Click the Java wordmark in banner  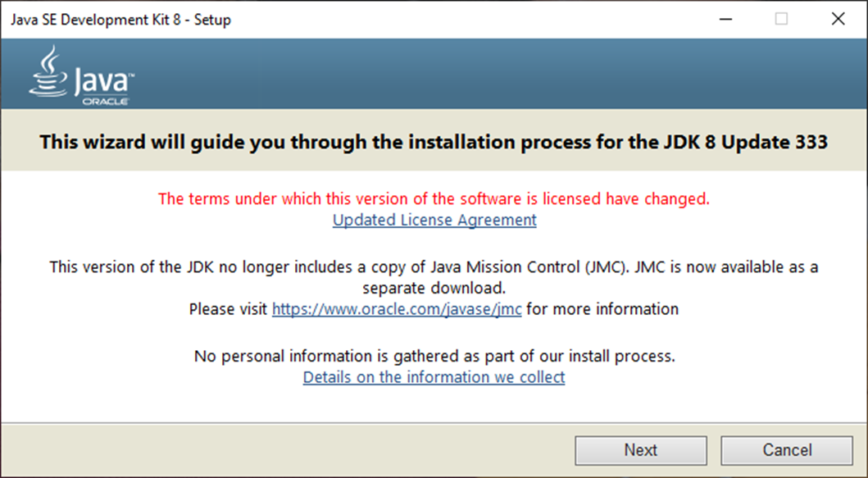tap(99, 82)
